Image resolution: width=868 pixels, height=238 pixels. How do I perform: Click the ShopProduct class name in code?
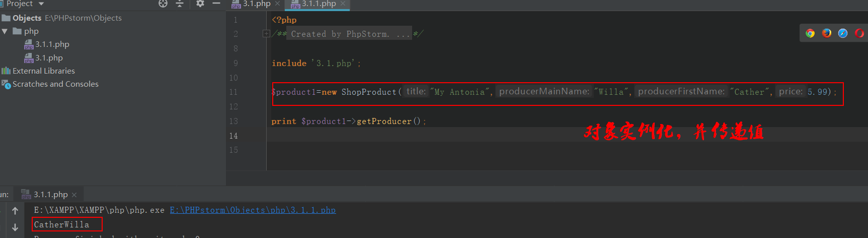[369, 92]
